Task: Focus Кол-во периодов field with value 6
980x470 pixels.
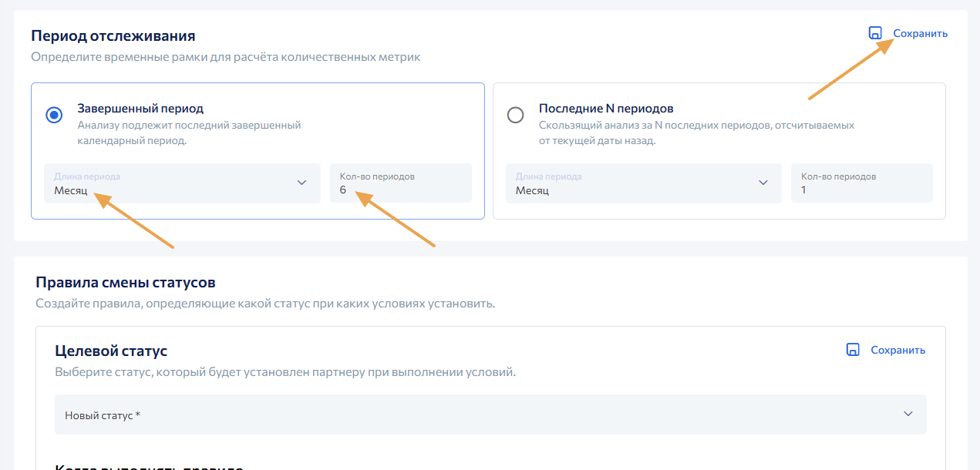Action: [400, 183]
